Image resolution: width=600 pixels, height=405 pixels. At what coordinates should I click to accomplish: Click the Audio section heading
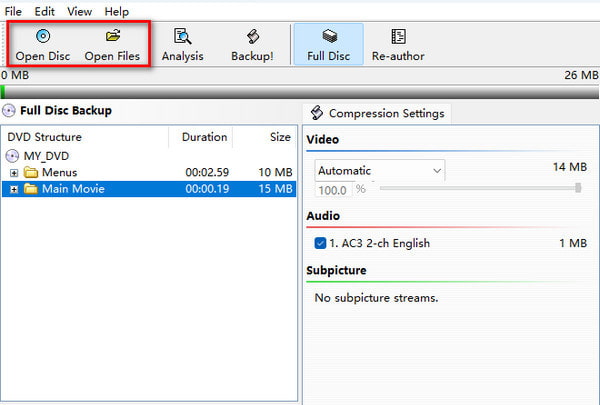click(323, 216)
